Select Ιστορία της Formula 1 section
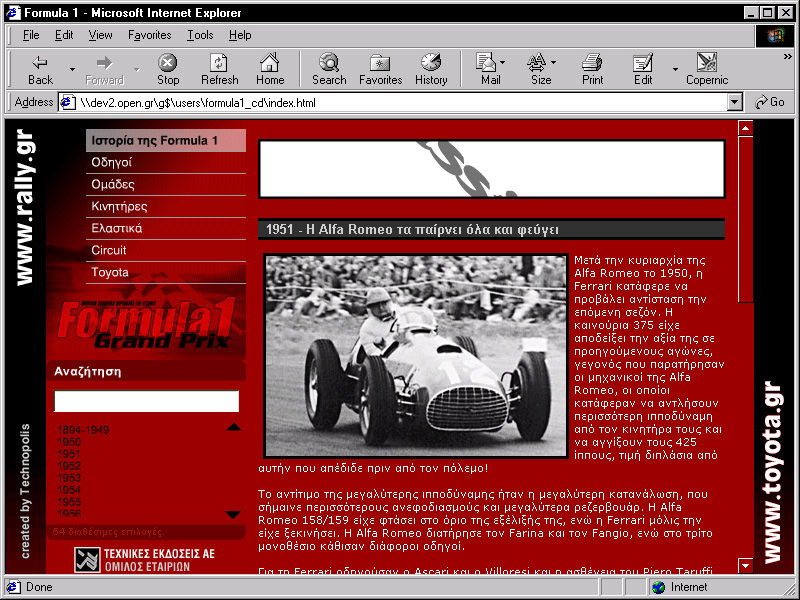The height and width of the screenshot is (600, 800). click(x=166, y=140)
